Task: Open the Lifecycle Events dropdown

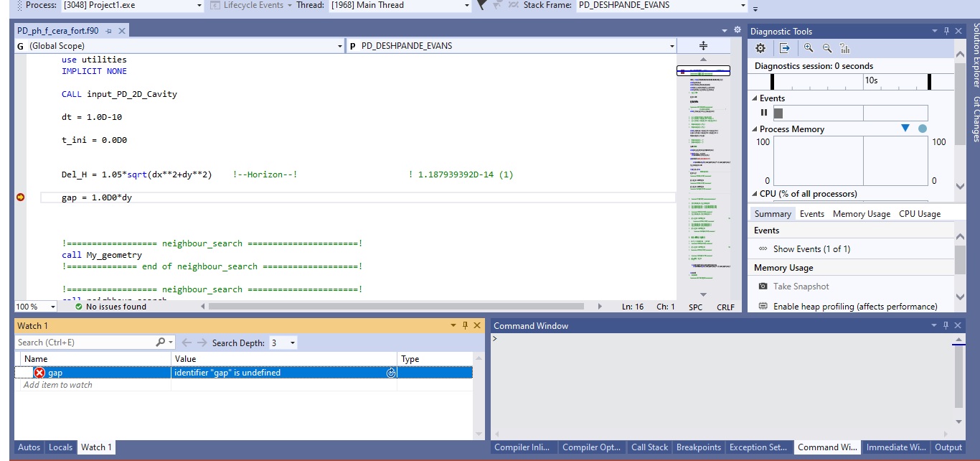Action: click(290, 5)
